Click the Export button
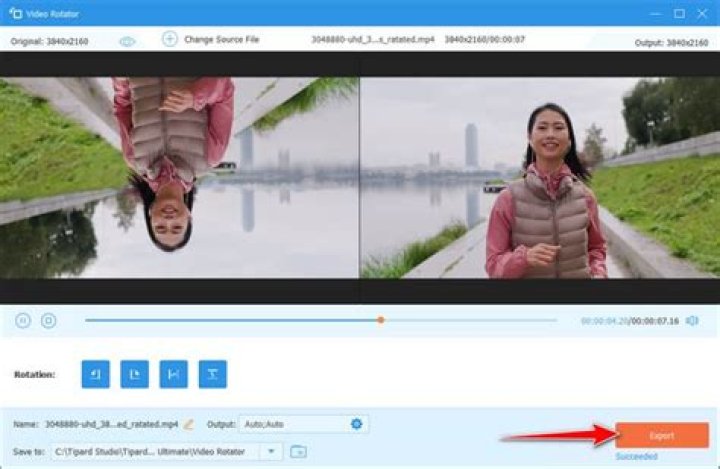Screen dimensions: 720x469 [x=662, y=435]
